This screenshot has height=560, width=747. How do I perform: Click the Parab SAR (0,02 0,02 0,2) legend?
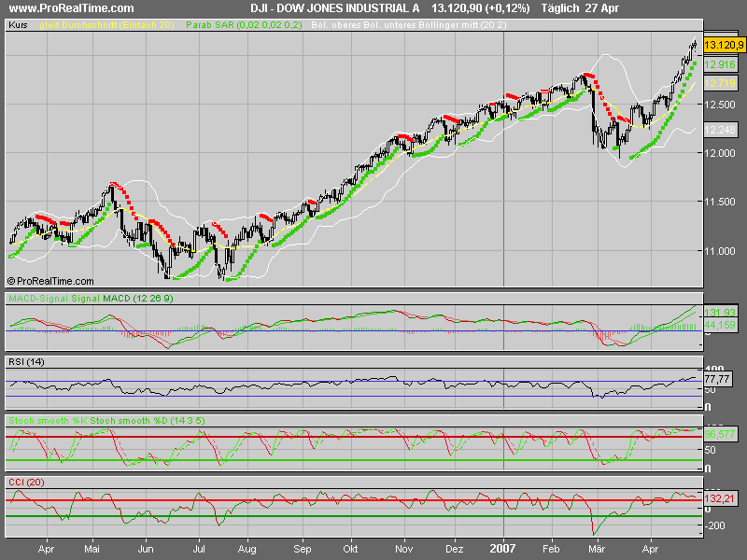(244, 25)
